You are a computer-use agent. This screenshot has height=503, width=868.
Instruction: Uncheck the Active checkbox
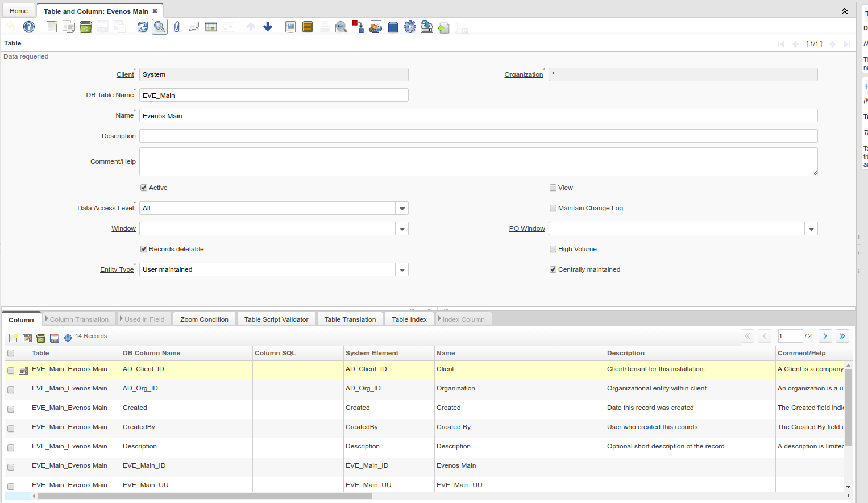[144, 188]
